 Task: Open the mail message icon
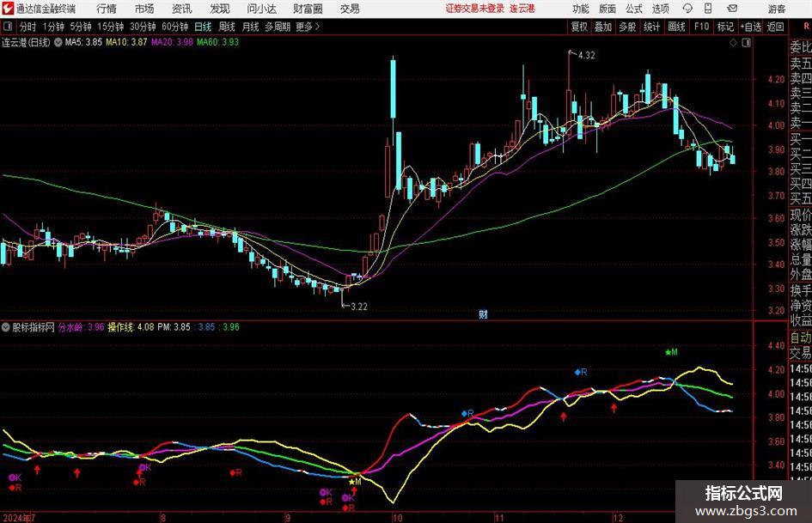click(x=732, y=9)
